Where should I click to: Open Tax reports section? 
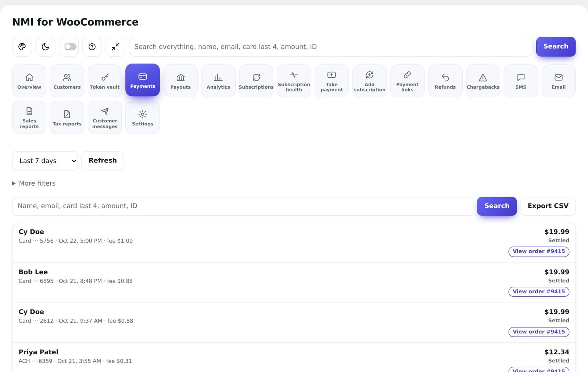click(67, 118)
